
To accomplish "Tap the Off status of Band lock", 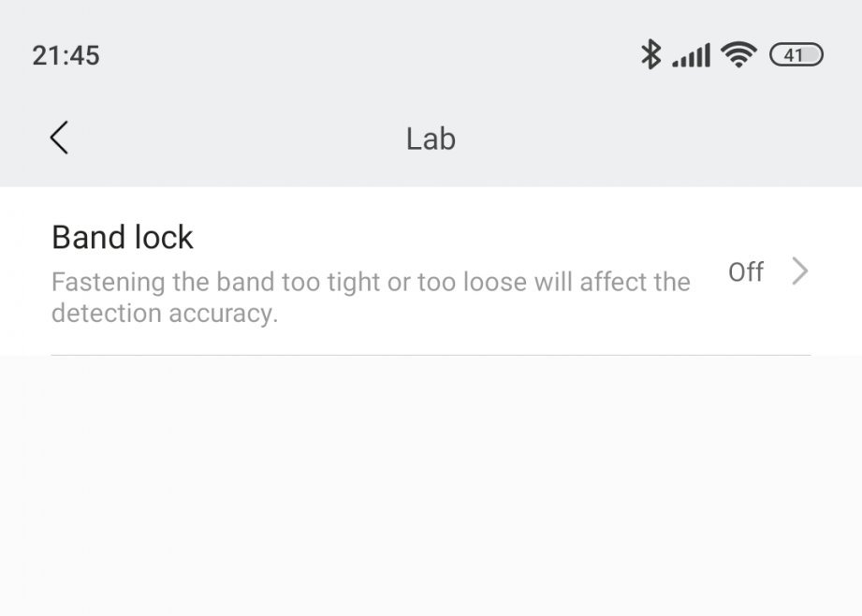I will tap(746, 271).
